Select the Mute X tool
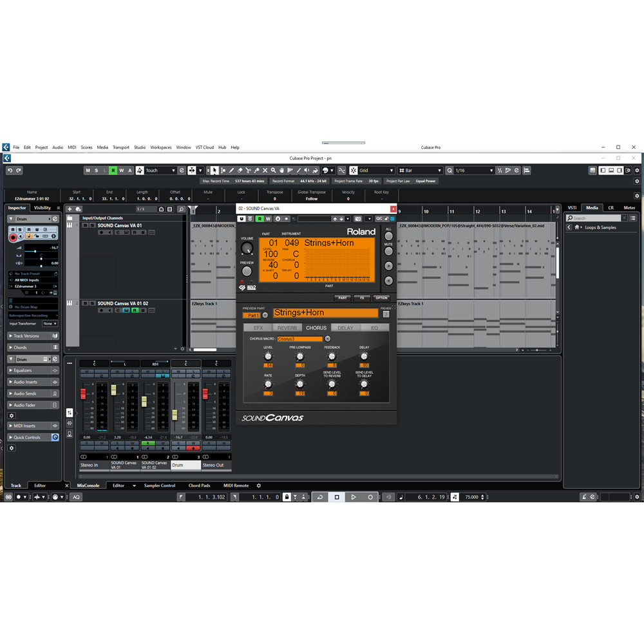Image resolution: width=644 pixels, height=644 pixels. coord(265,171)
